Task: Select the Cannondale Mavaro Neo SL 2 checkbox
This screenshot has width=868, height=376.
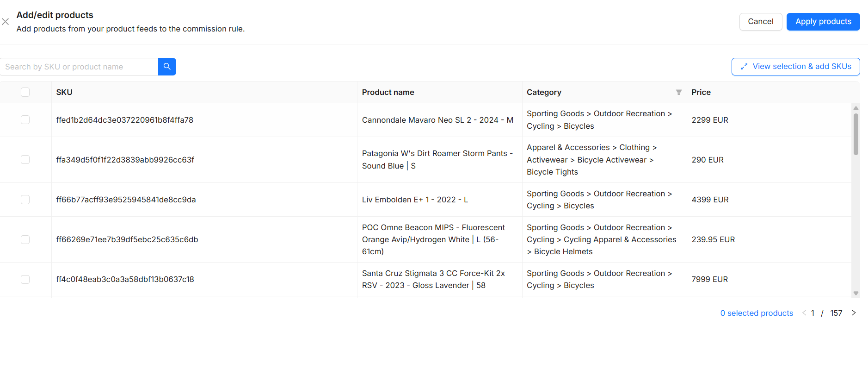Action: (x=25, y=120)
